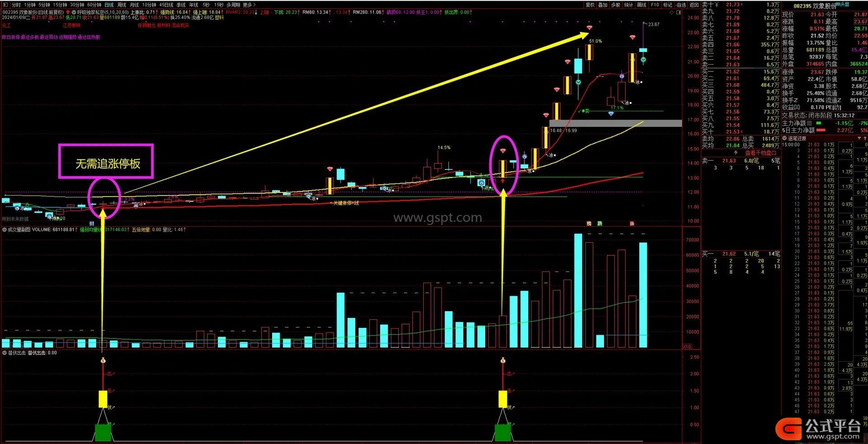Select the 1分钟 period
Viewport: 868px width, 444px height.
[30, 5]
